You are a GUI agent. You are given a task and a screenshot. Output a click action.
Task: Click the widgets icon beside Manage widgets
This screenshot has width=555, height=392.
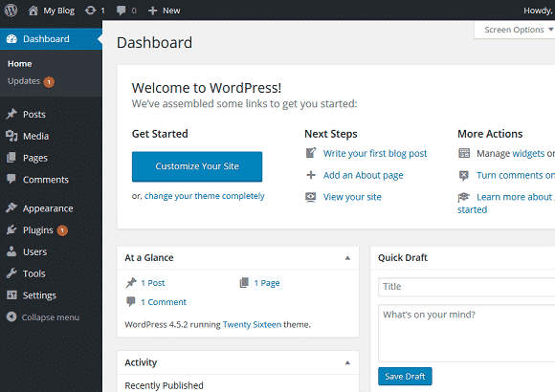(x=464, y=153)
